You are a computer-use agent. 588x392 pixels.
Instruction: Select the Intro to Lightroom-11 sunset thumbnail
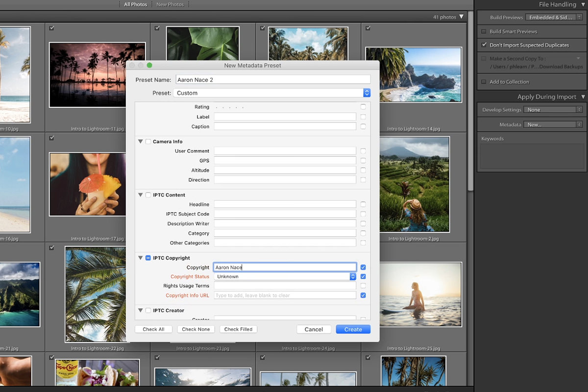pyautogui.click(x=97, y=74)
